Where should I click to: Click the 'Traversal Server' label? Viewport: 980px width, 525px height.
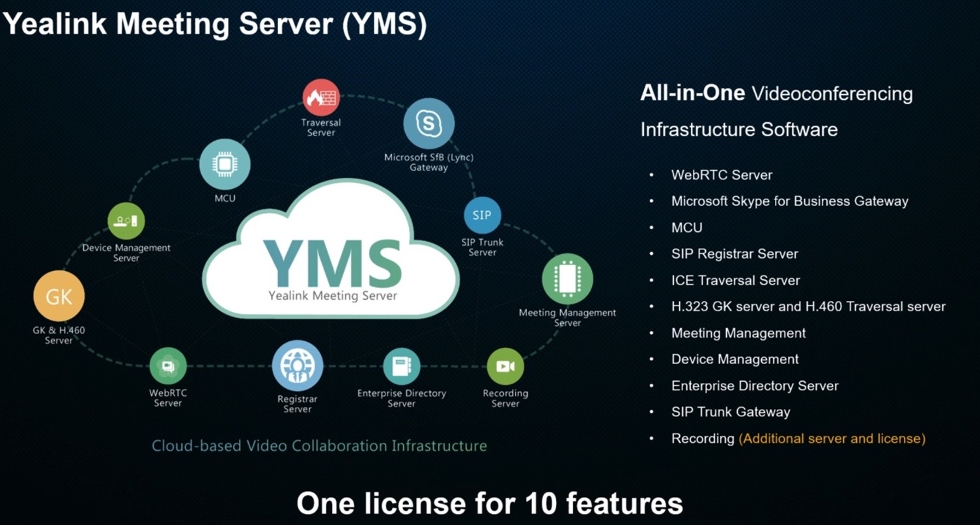(x=321, y=128)
